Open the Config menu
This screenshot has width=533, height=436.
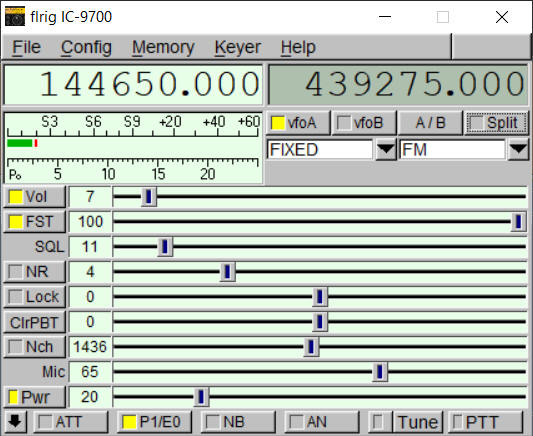(86, 47)
